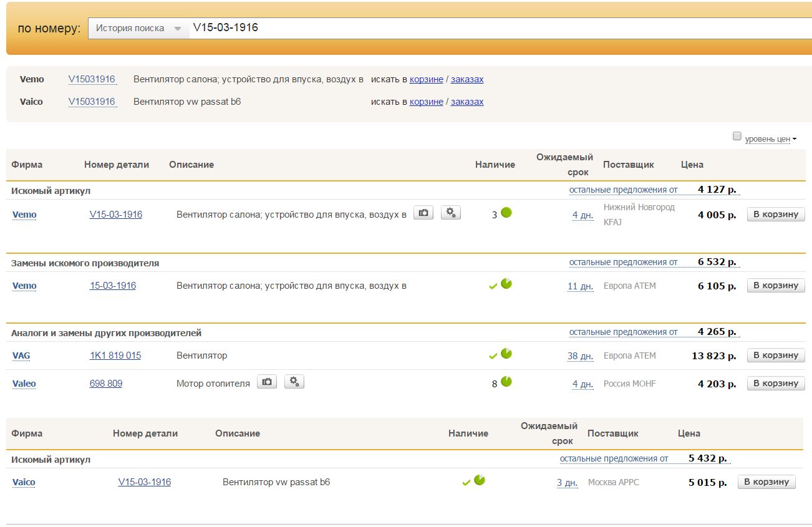Open part number link 1K1 819 015

115,355
